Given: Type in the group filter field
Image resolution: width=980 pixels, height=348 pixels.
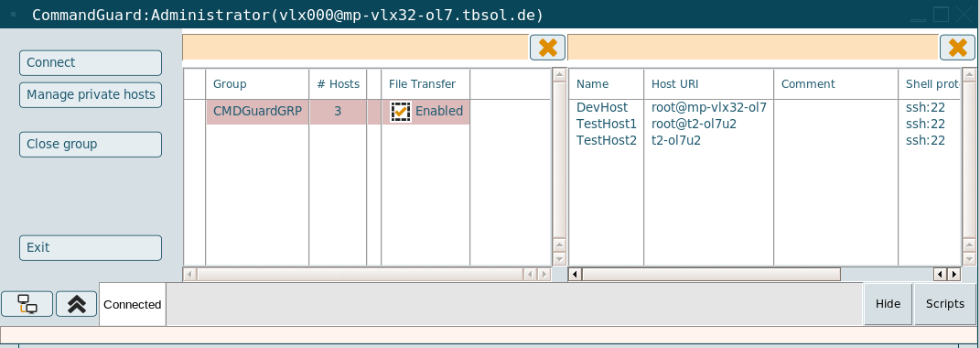Looking at the screenshot, I should 355,48.
